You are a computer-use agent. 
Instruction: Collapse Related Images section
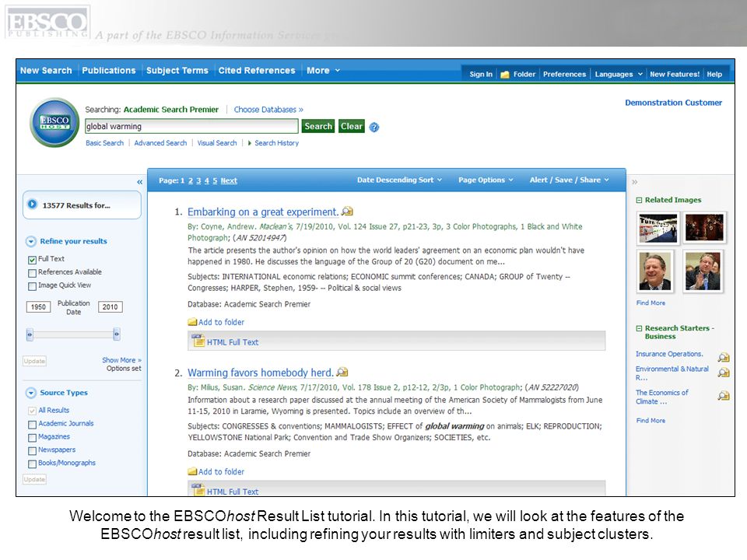(x=640, y=200)
